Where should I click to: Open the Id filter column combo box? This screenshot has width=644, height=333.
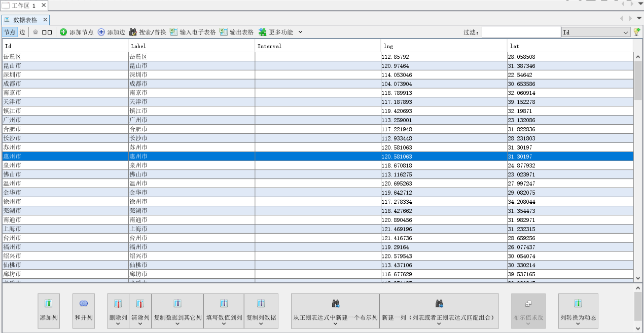point(596,32)
